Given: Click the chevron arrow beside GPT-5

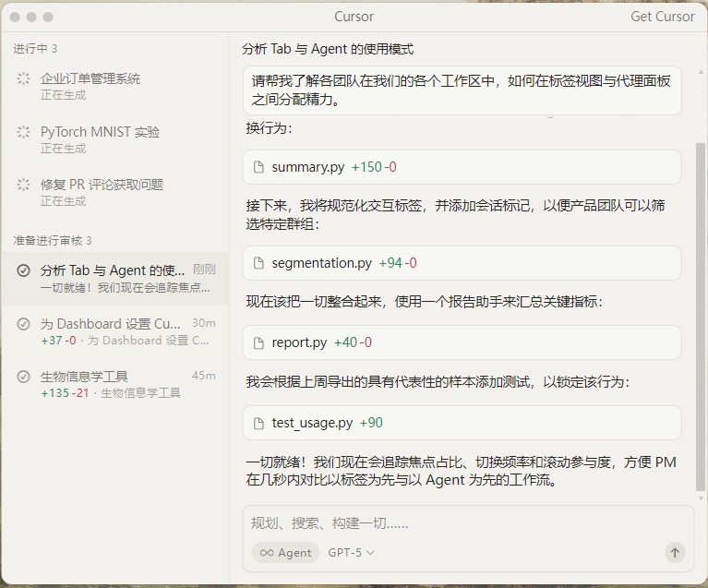Looking at the screenshot, I should [370, 553].
